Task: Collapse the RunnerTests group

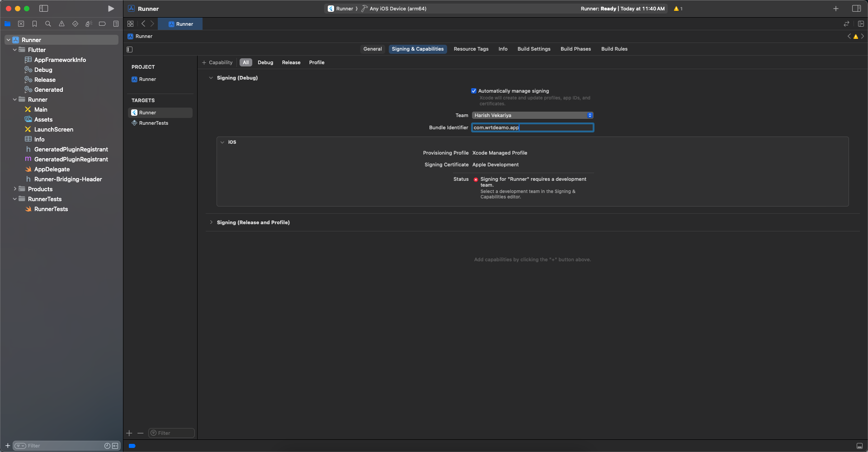Action: pyautogui.click(x=15, y=199)
